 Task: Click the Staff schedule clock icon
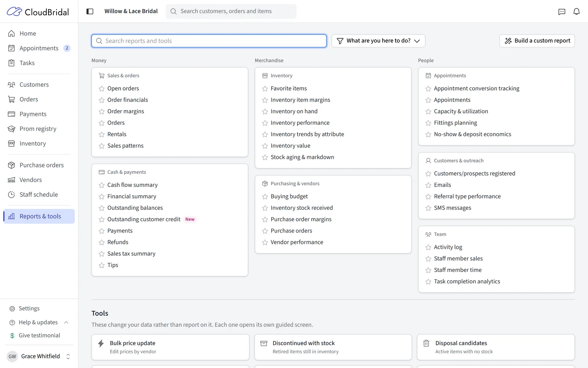pyautogui.click(x=12, y=195)
